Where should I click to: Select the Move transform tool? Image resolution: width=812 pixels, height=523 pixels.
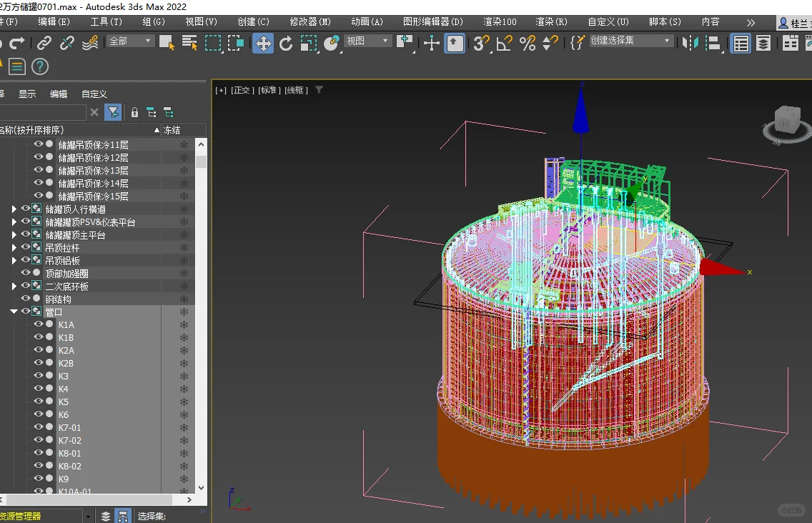[263, 44]
